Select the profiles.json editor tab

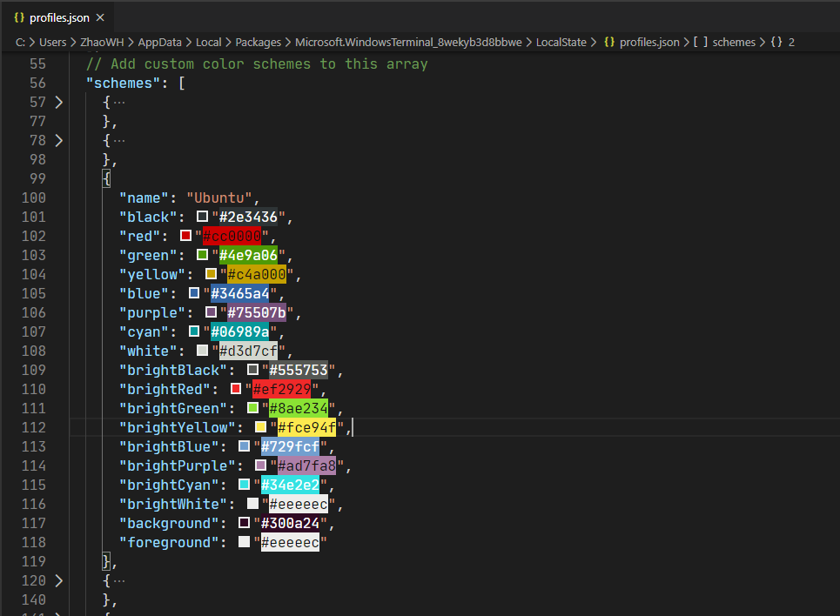[x=58, y=16]
